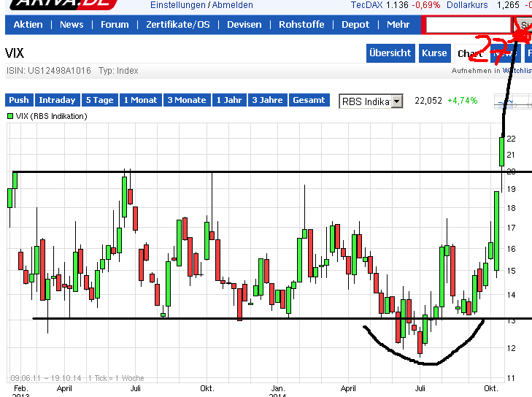Open the Depot menu
The image size is (532, 397).
[355, 24]
